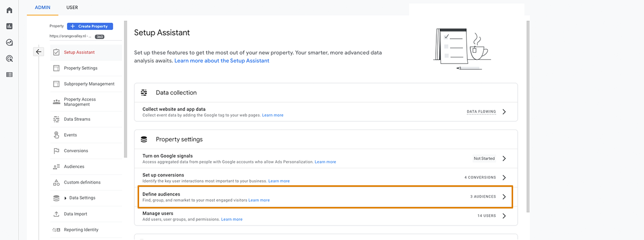Open Learn more link under Set up conversions
The image size is (644, 240).
pyautogui.click(x=279, y=181)
